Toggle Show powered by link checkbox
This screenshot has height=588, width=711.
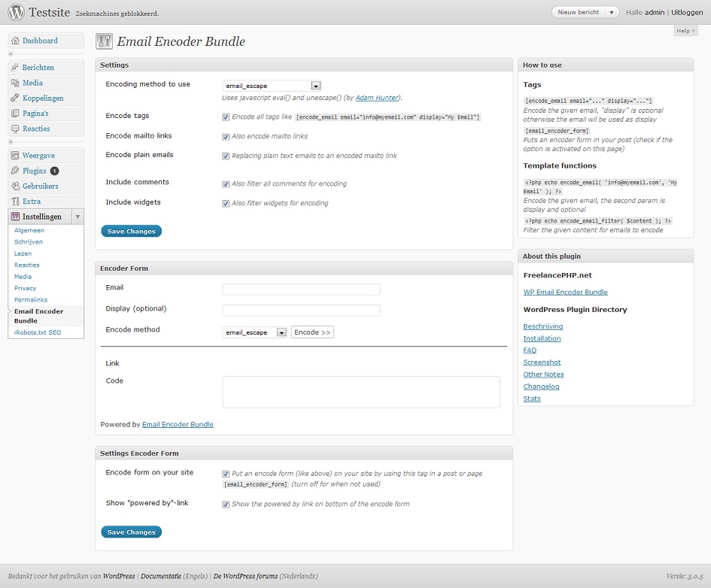[x=226, y=505]
